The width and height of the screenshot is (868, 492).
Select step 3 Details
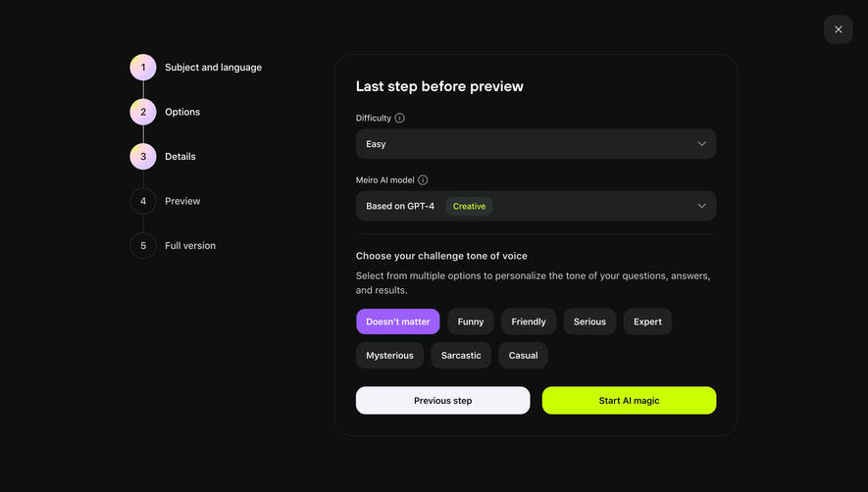163,157
